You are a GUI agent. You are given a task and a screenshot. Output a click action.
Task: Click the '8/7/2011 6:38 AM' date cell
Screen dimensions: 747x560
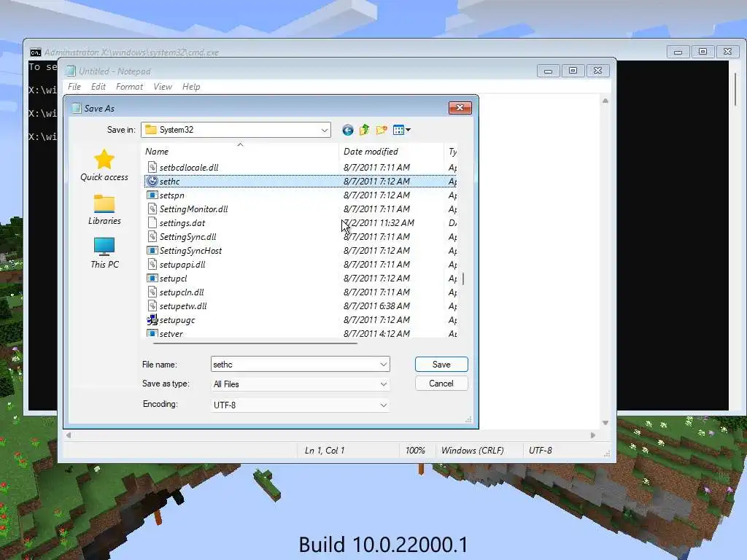tap(376, 306)
